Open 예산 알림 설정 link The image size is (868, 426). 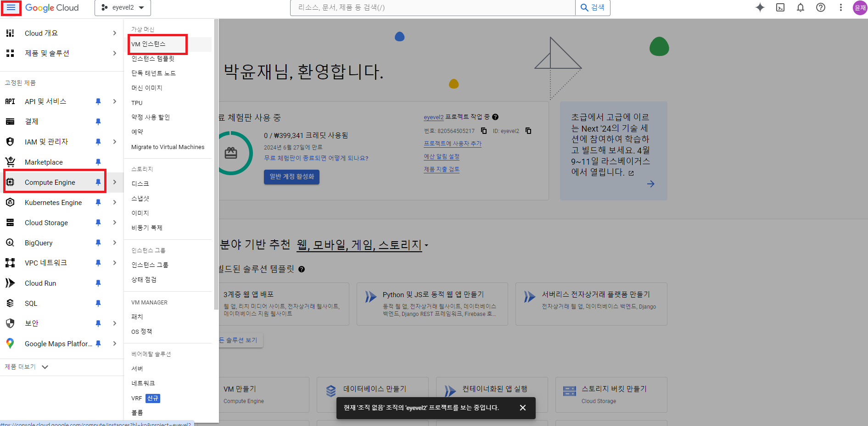click(x=442, y=156)
